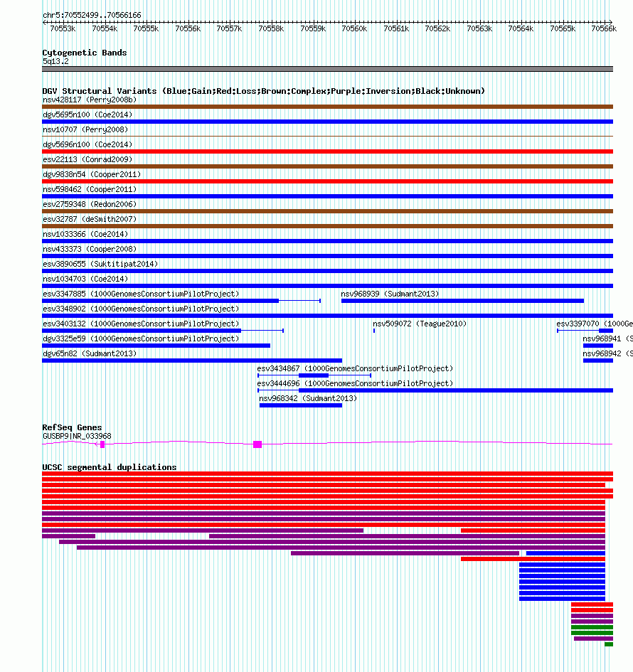Click variant nsv968342 (Sudmant2013)

point(308,398)
